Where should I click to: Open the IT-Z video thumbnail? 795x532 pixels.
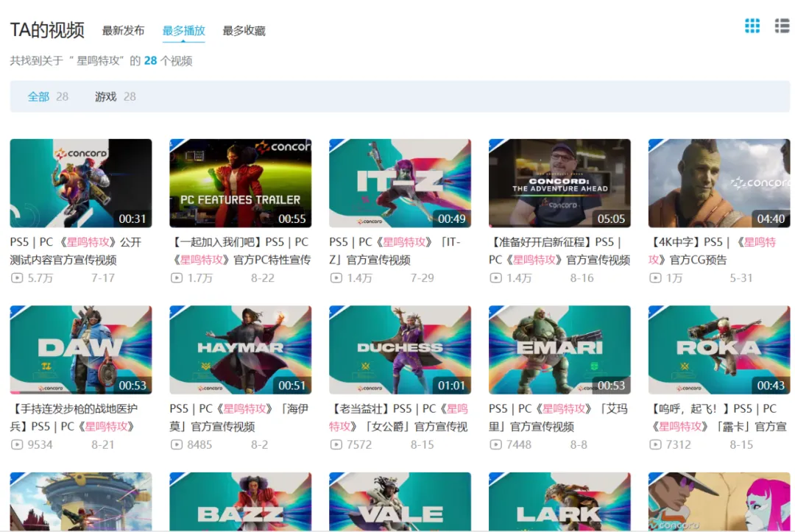400,183
